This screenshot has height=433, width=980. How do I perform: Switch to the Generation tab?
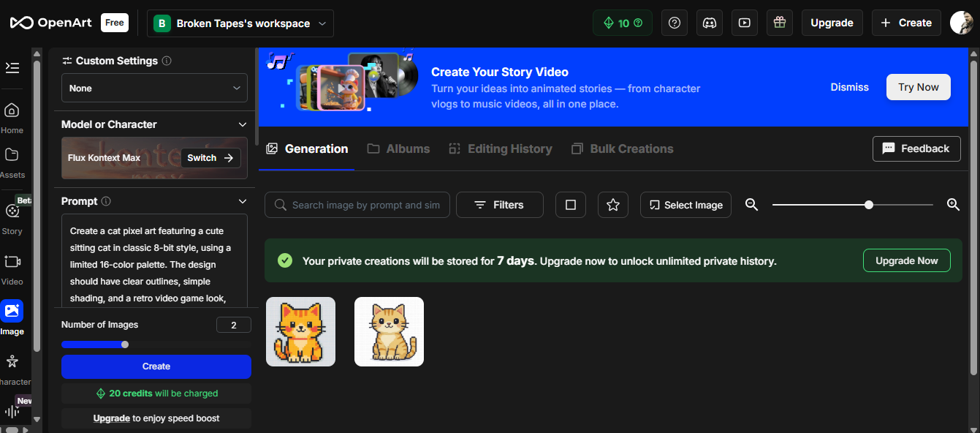point(307,148)
